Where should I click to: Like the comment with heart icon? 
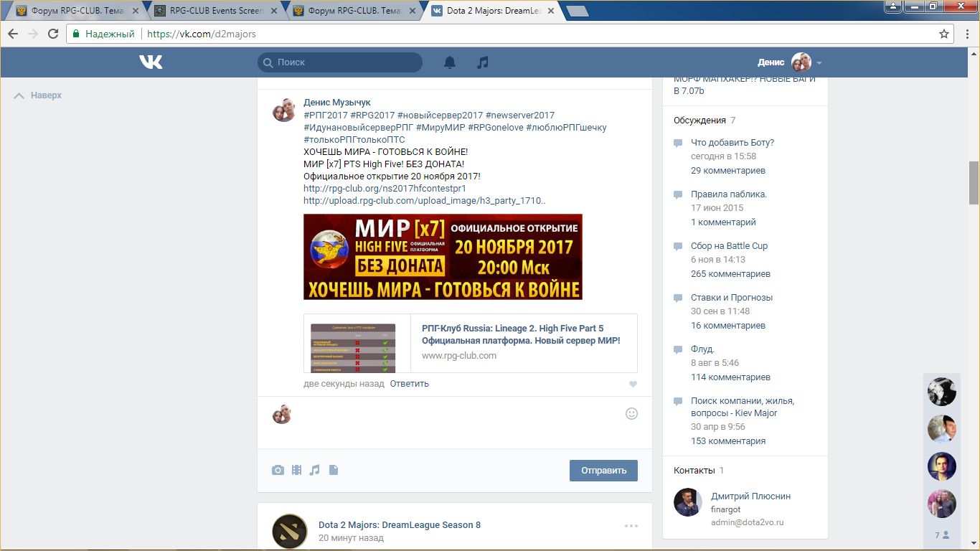coord(633,385)
